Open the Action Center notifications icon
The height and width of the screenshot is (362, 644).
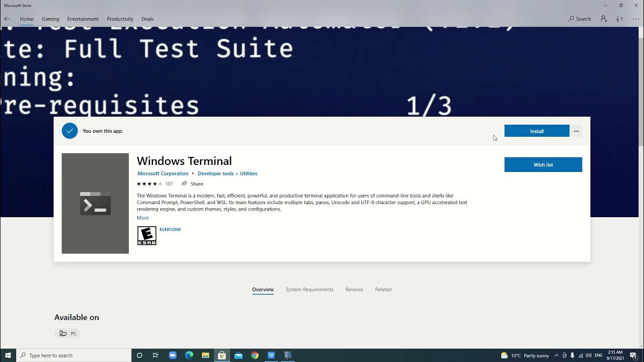click(x=634, y=355)
